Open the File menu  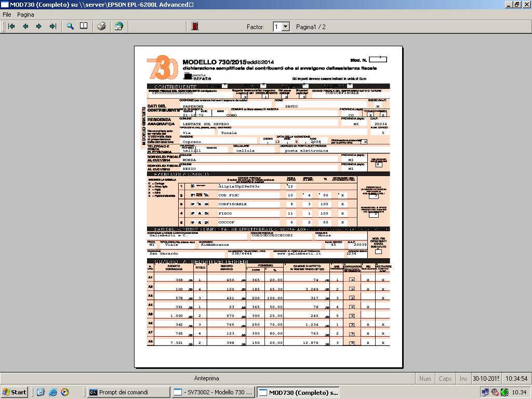[7, 15]
